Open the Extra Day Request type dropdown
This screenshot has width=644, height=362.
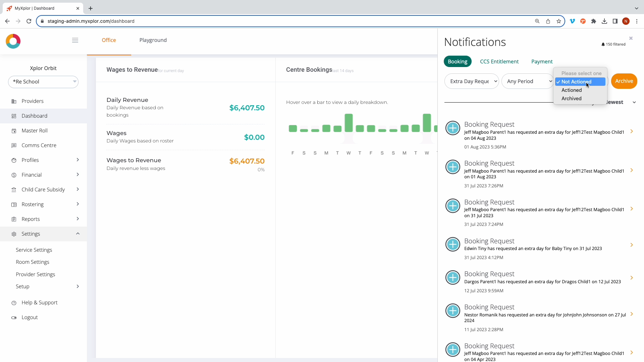tap(472, 81)
